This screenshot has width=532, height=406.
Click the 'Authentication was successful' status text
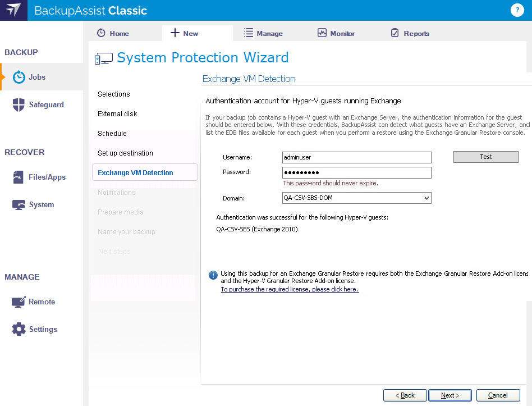[x=302, y=217]
